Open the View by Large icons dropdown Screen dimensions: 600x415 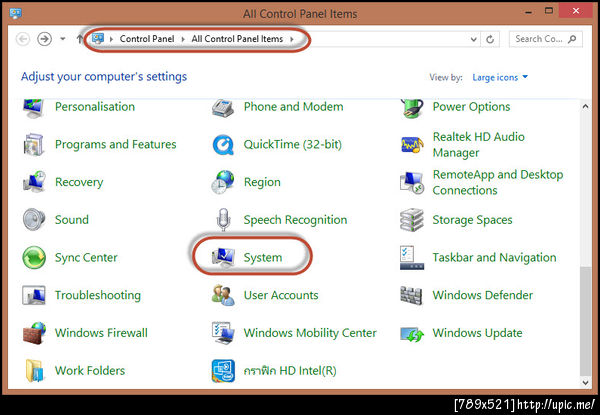(500, 77)
